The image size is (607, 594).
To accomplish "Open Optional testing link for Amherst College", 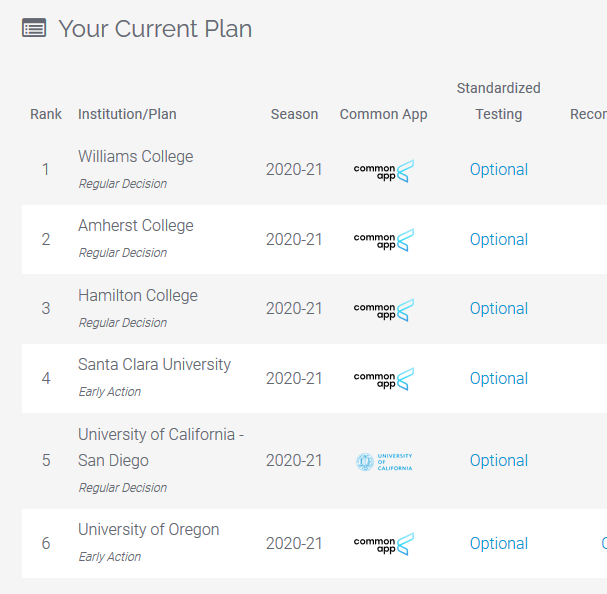I will 499,240.
